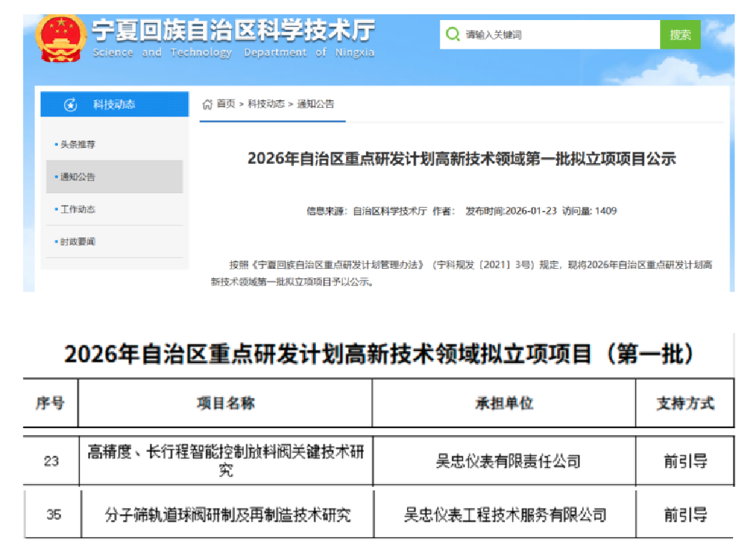
Task: Click the 项目名称 column header
Action: pyautogui.click(x=225, y=403)
